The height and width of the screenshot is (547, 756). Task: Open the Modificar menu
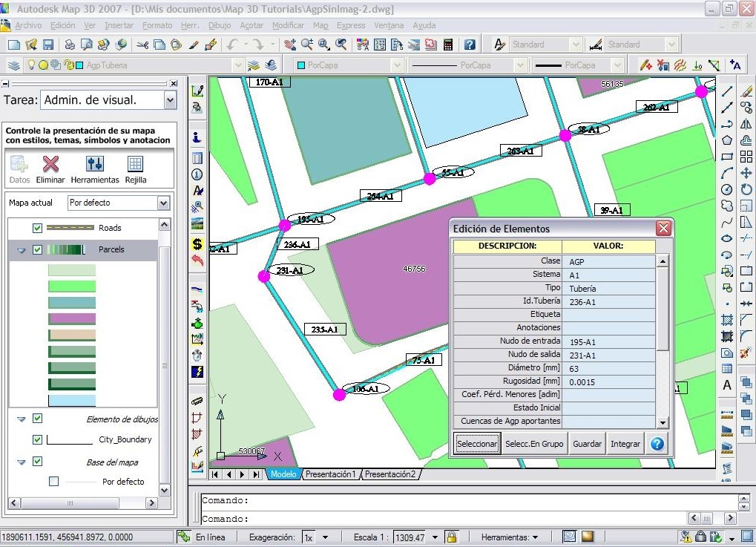[x=288, y=25]
